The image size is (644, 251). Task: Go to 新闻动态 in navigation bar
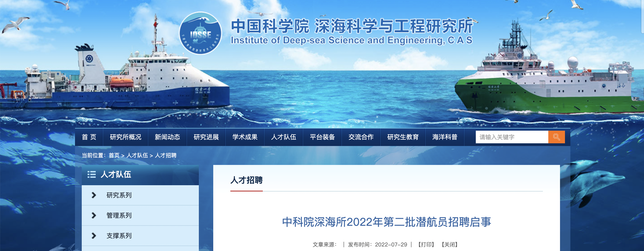point(167,137)
